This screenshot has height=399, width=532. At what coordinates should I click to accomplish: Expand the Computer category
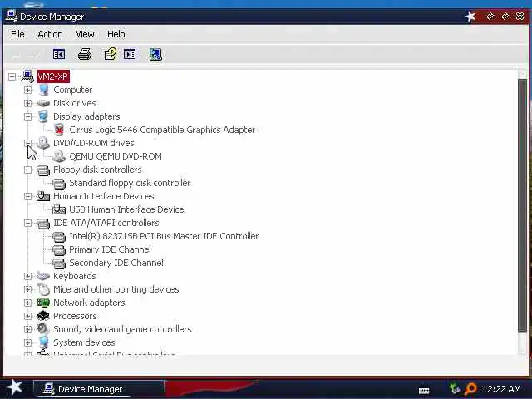click(x=27, y=90)
